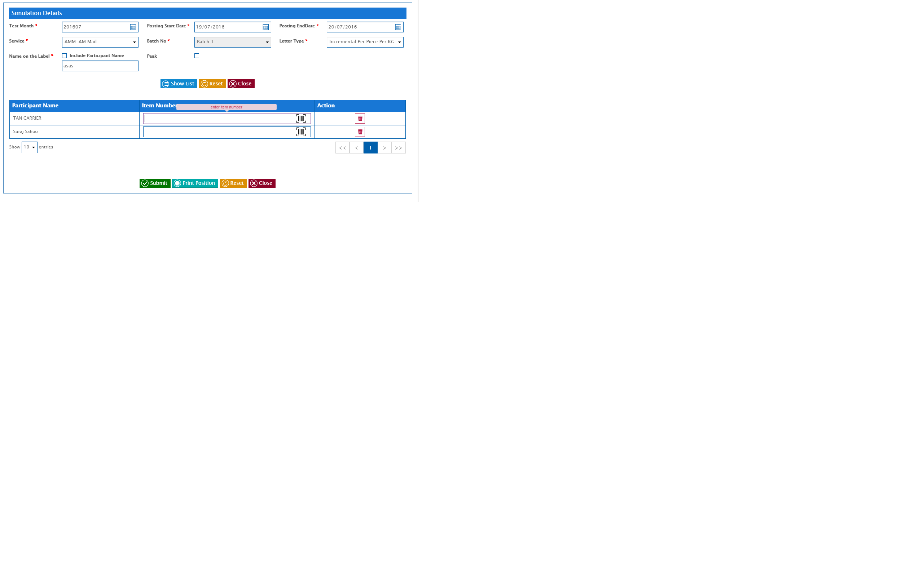919x588 pixels.
Task: Go to the next page of entries
Action: point(384,148)
